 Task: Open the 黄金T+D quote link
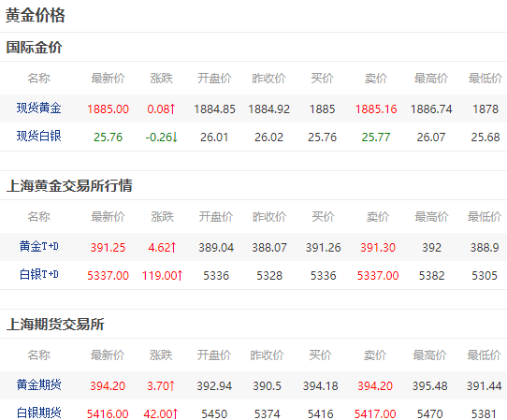[x=38, y=246]
